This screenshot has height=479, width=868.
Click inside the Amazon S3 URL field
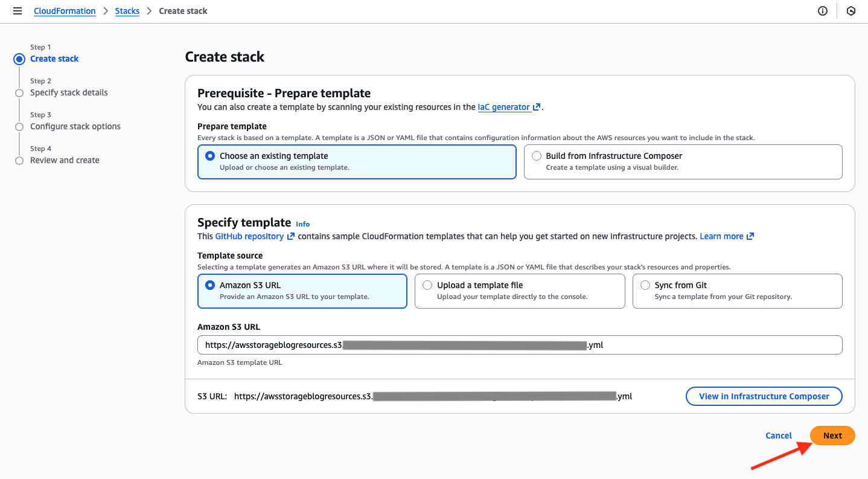pos(519,344)
